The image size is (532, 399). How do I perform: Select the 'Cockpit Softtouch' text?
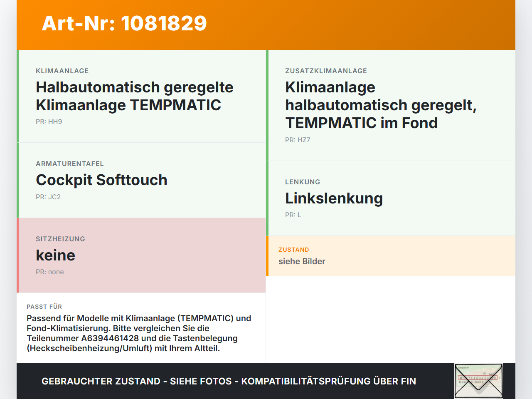pos(101,180)
